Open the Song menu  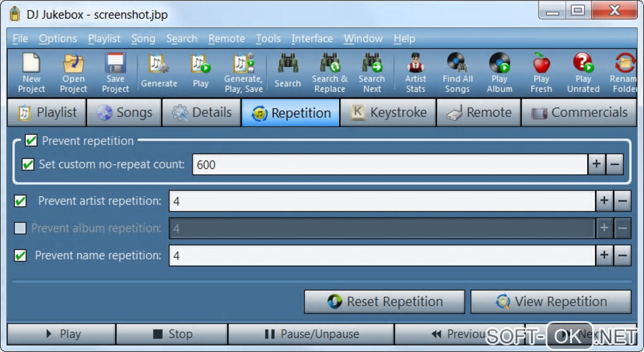[x=143, y=39]
